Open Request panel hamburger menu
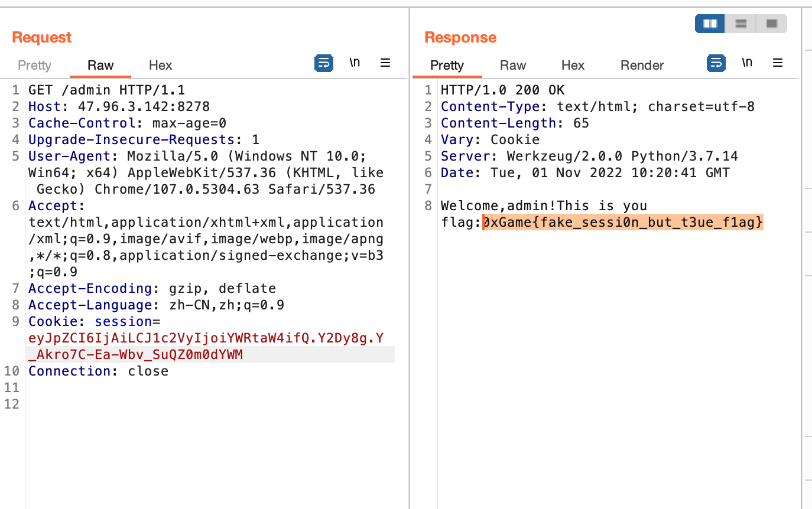The image size is (812, 509). coord(385,63)
